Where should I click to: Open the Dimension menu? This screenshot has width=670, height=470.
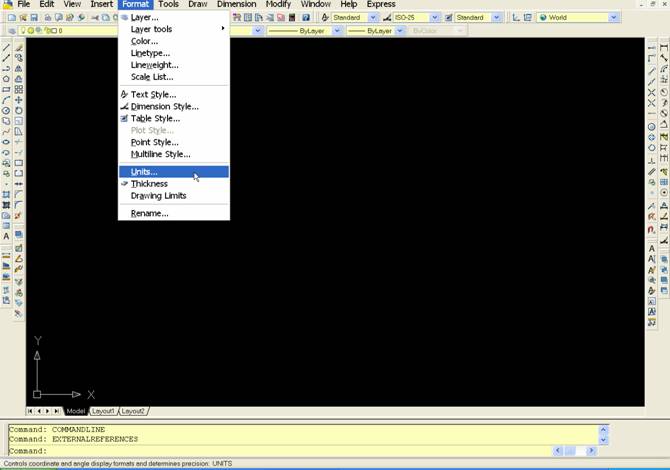point(236,4)
